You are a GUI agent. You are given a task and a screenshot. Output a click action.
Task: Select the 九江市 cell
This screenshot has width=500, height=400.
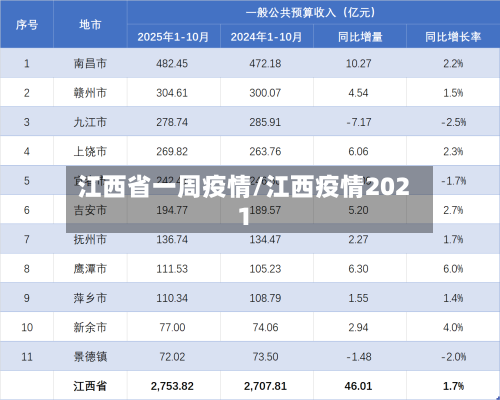pyautogui.click(x=90, y=122)
